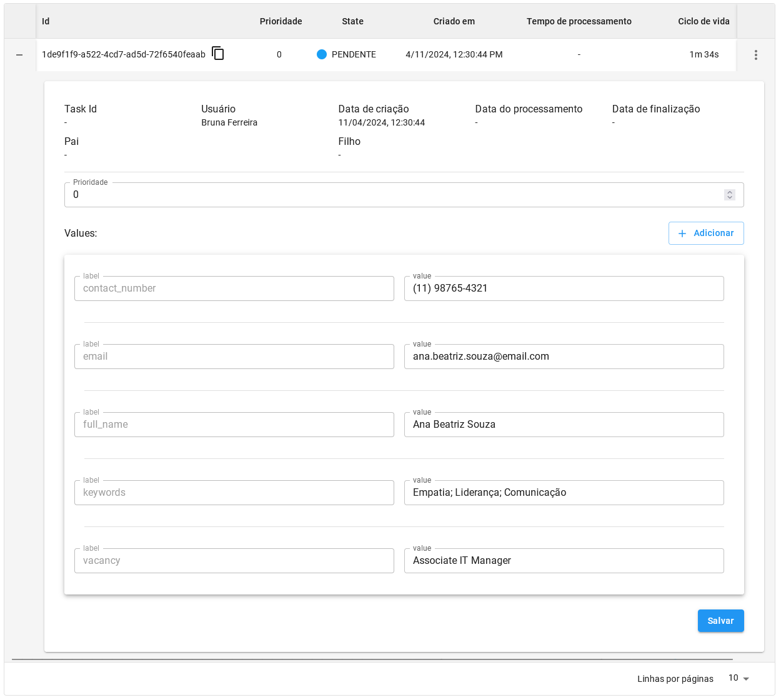Sort by the State column header

coord(352,21)
